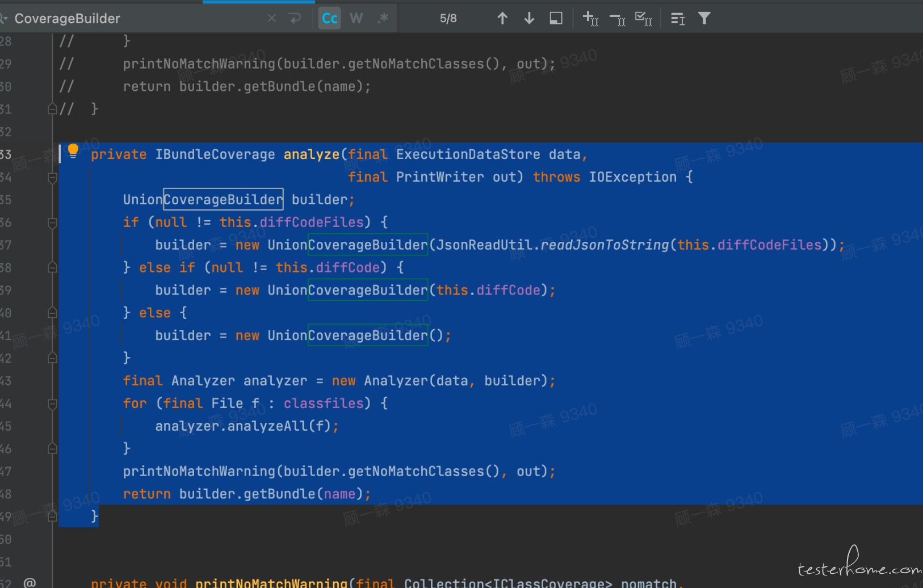Screen dimensions: 923x588
Task: Click 'UnionCoverageBuilder()' empty constructor call
Action: point(355,335)
